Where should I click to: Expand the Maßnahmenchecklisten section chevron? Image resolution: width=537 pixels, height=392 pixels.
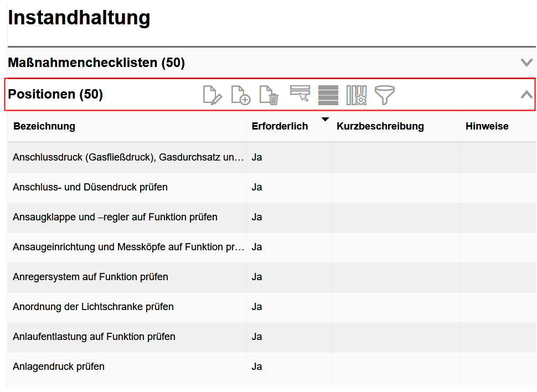click(526, 63)
